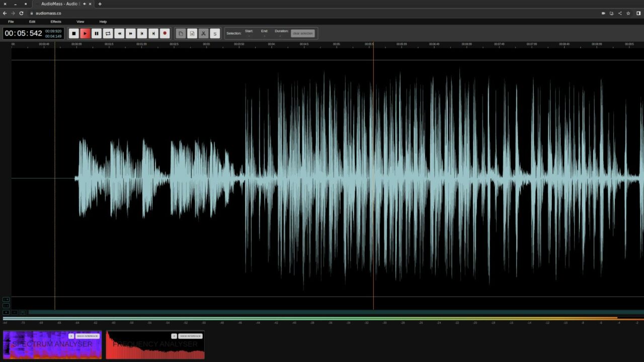Click the Paste clipboard icon
This screenshot has height=362, width=644.
pos(192,33)
